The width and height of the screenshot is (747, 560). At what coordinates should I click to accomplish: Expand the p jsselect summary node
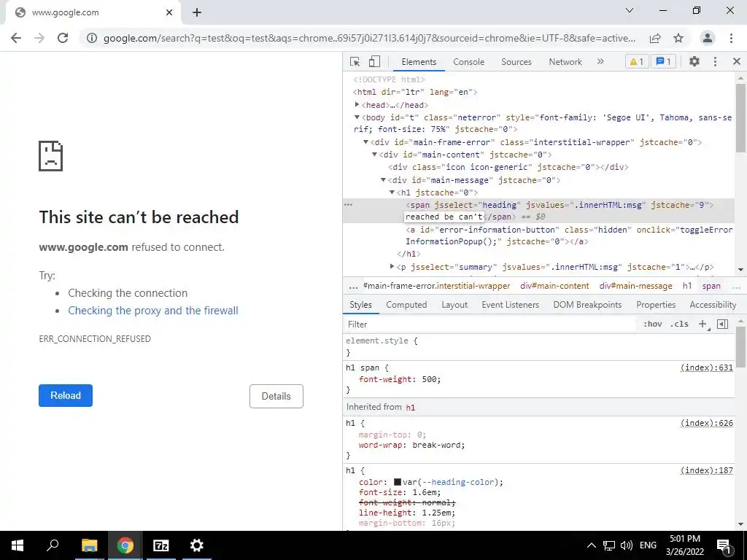coord(392,267)
